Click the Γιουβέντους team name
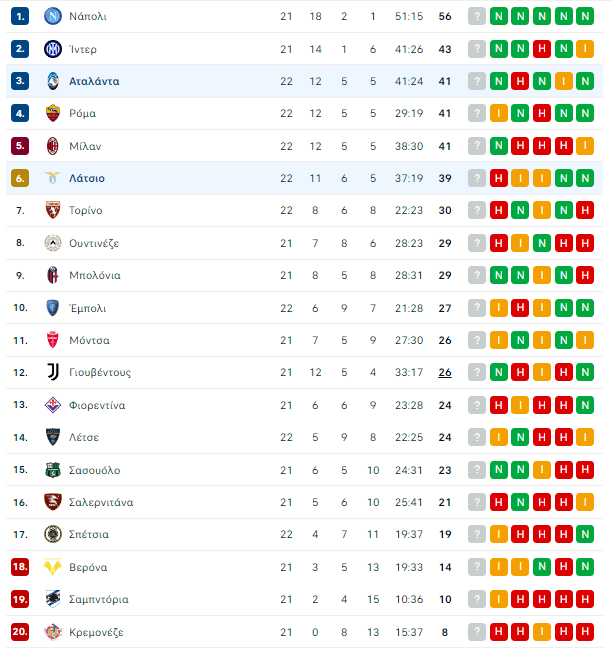This screenshot has height=649, width=611. tap(100, 373)
